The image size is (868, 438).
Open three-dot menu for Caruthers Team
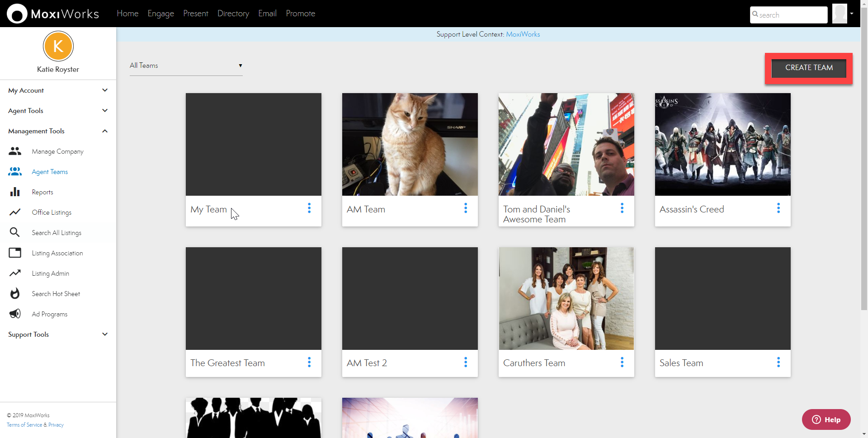coord(622,363)
